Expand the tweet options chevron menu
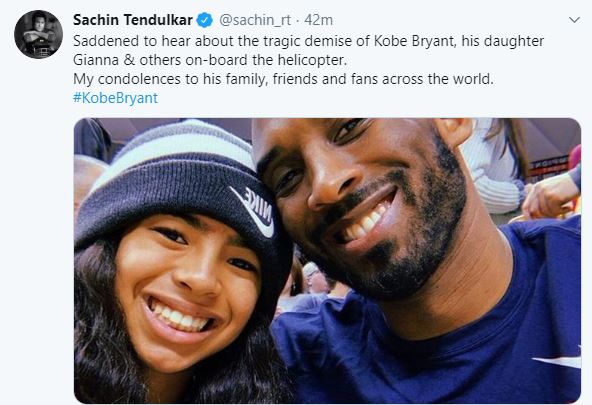This screenshot has height=405, width=592. point(574,20)
